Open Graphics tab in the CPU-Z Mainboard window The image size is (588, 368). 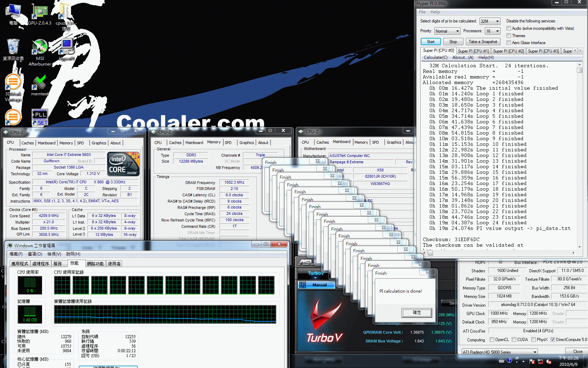click(394, 142)
